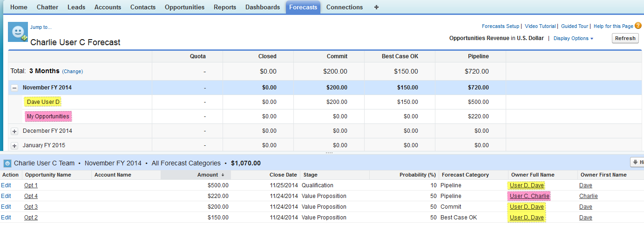Open the Opportunities tab

pos(184,7)
